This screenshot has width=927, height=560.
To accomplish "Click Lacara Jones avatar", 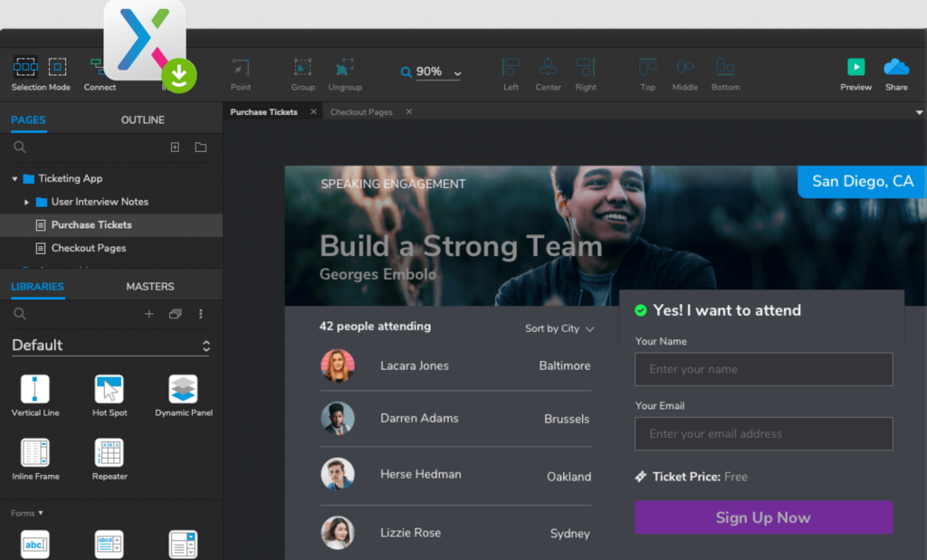I will pos(338,365).
